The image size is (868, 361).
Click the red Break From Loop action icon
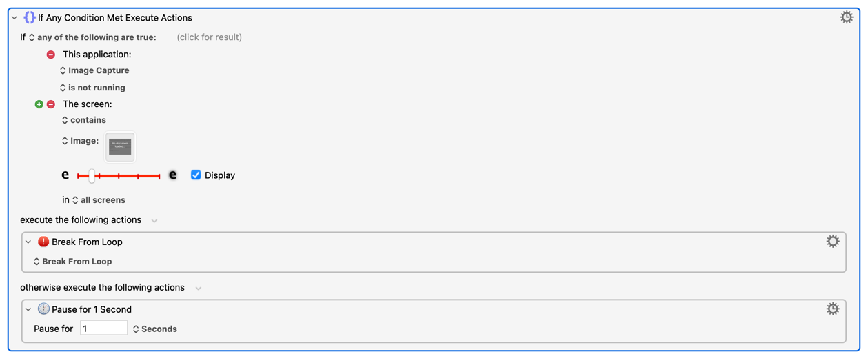(x=43, y=242)
